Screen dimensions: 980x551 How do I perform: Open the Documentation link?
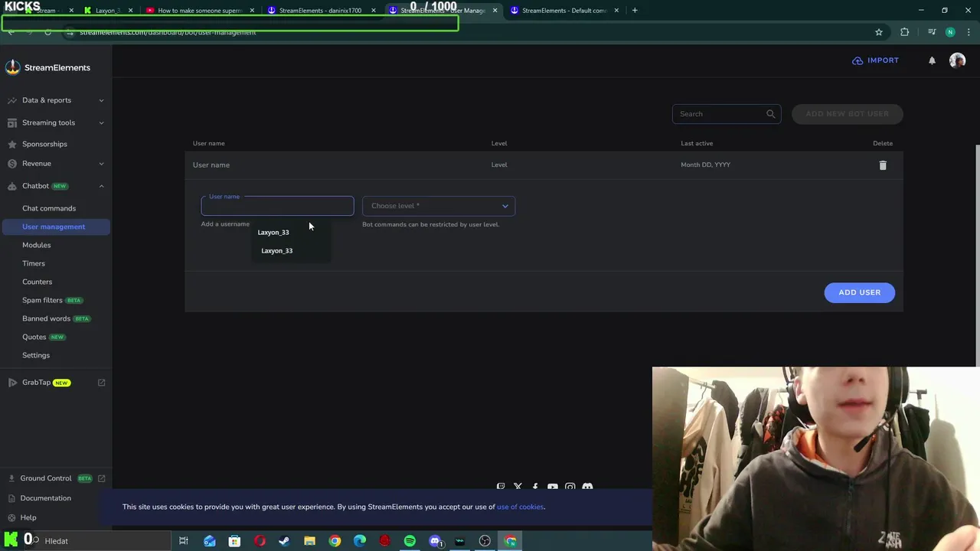46,498
